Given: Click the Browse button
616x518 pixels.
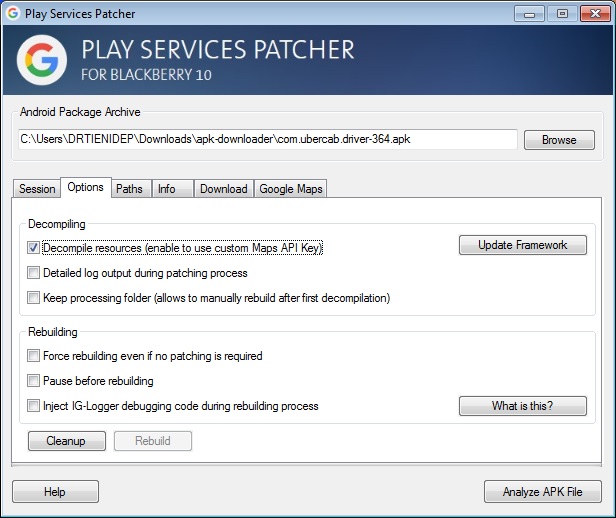Looking at the screenshot, I should (559, 140).
